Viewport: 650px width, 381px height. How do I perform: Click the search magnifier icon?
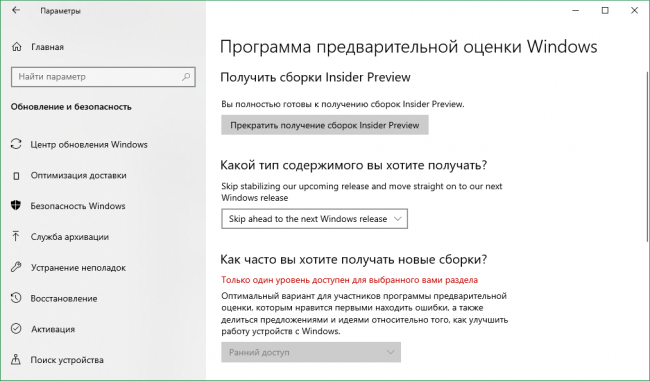(186, 77)
